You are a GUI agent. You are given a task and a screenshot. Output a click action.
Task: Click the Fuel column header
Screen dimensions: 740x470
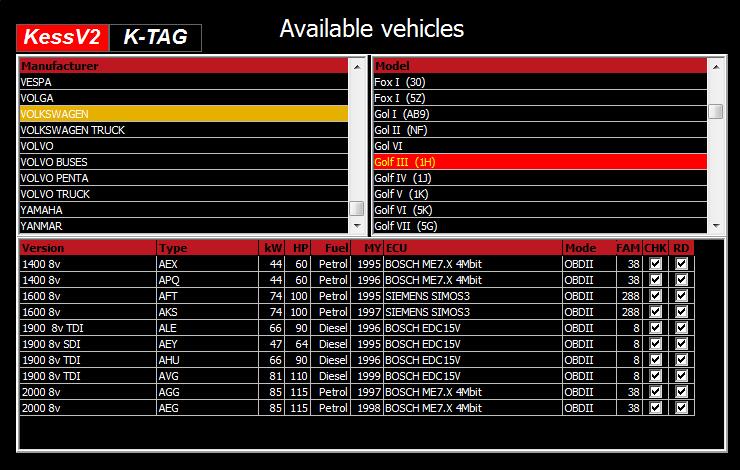(x=331, y=248)
